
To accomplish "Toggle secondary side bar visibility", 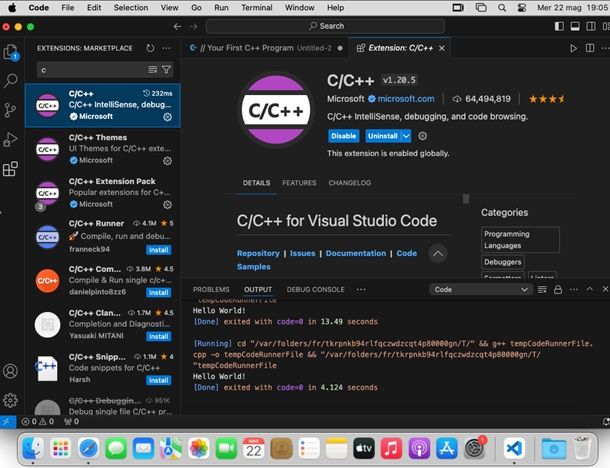I will click(x=591, y=26).
